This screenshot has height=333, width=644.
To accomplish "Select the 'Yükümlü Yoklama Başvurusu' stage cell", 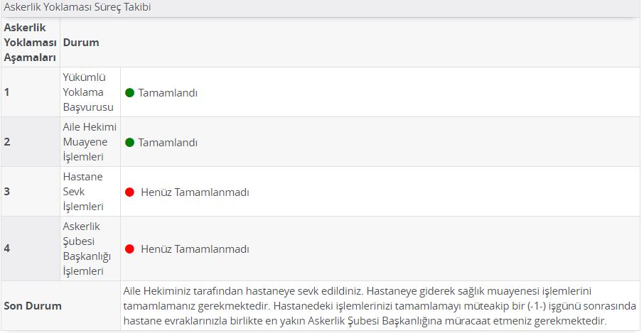I will pyautogui.click(x=90, y=92).
